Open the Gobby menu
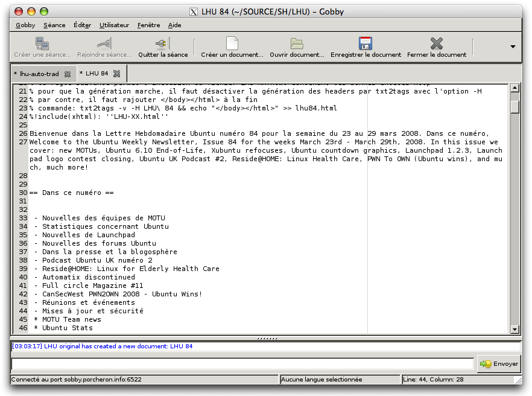The width and height of the screenshot is (532, 396). pyautogui.click(x=25, y=25)
